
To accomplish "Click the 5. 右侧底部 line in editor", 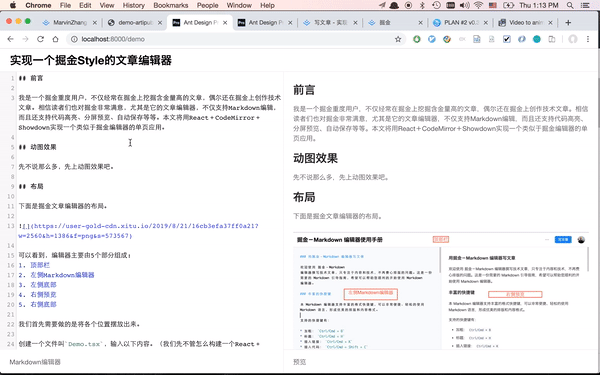I will click(x=37, y=305).
